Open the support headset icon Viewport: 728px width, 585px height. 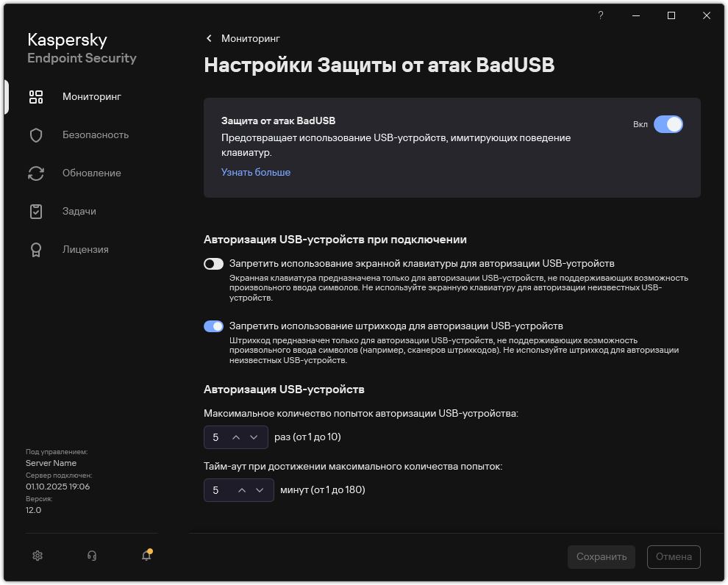click(92, 556)
